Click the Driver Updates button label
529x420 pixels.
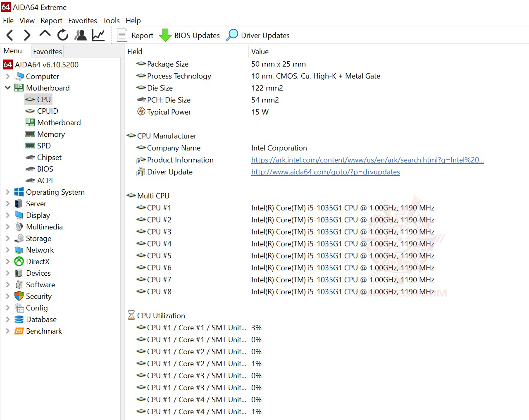(265, 36)
